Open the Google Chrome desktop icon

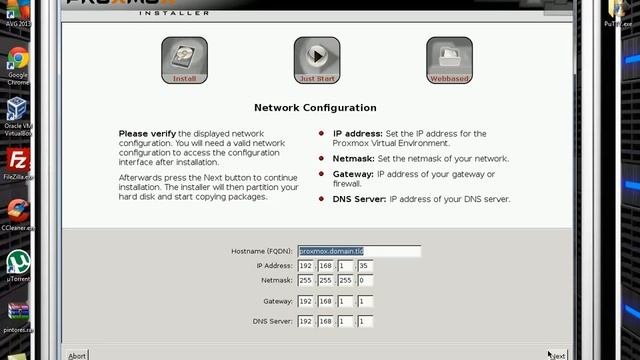tap(18, 66)
